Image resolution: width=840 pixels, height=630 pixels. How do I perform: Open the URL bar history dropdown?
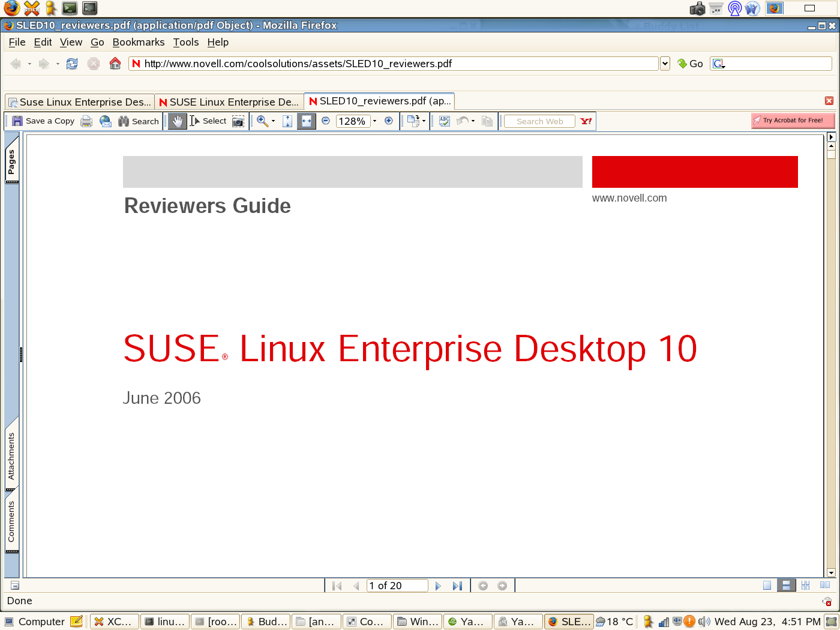[x=665, y=64]
